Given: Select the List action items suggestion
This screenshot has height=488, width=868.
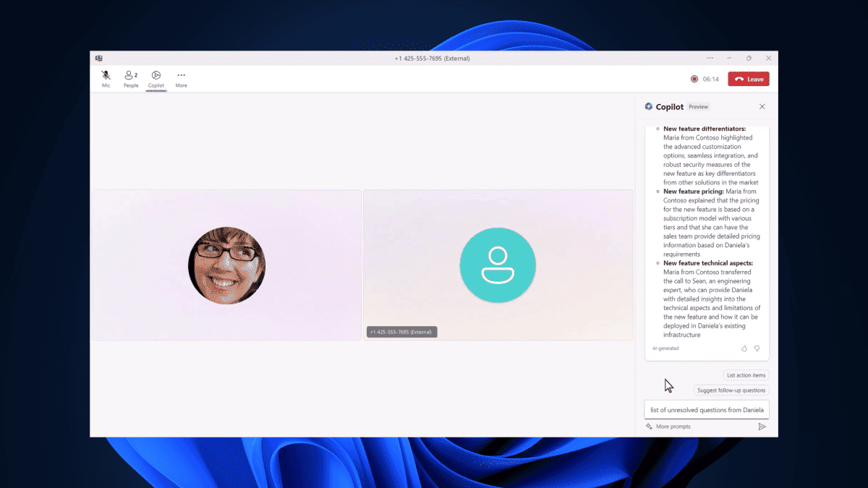Looking at the screenshot, I should pyautogui.click(x=746, y=375).
